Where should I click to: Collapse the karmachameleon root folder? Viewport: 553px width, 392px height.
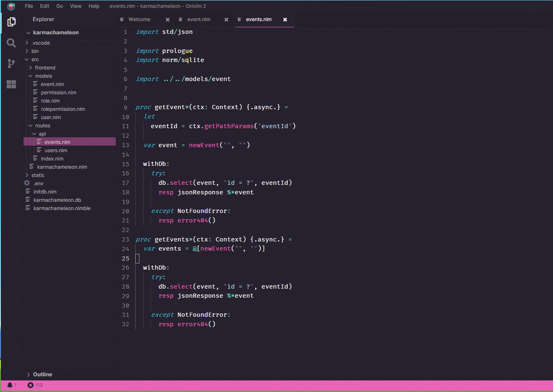pos(28,33)
